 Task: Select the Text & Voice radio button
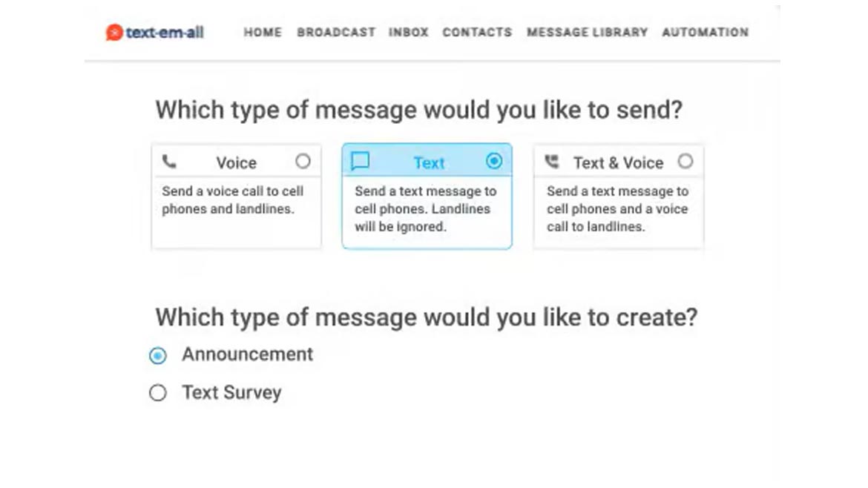(685, 161)
